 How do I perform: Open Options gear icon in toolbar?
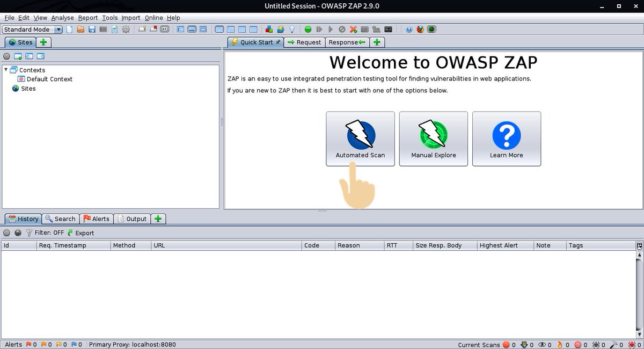[x=126, y=30]
